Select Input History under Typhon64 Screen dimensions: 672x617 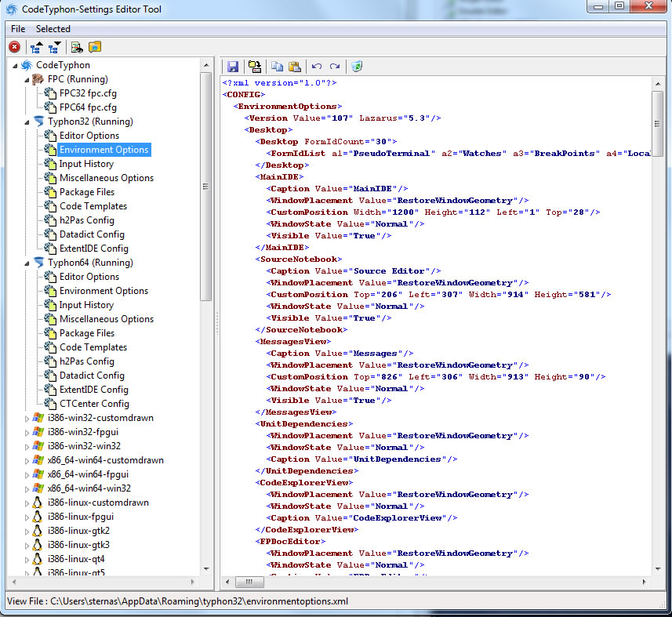(86, 305)
